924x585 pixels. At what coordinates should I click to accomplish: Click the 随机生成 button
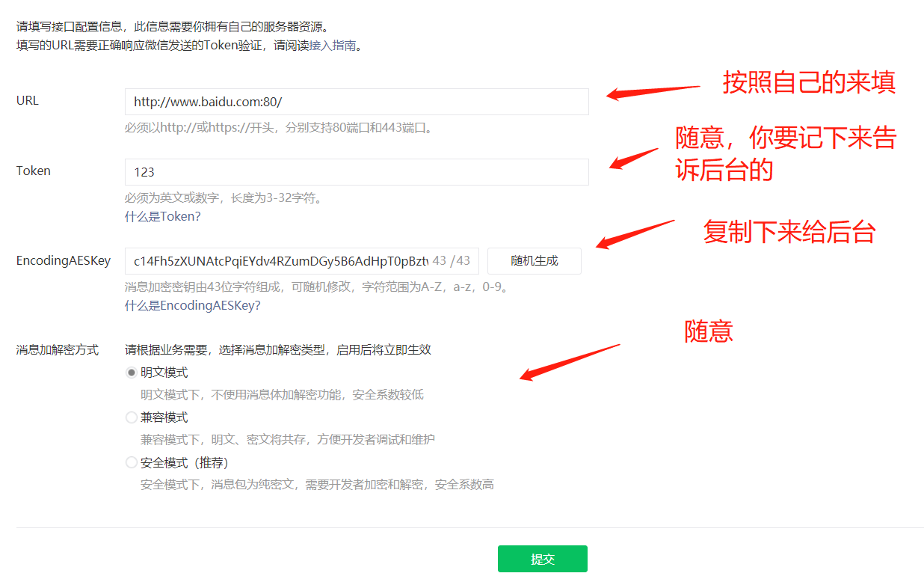[534, 260]
